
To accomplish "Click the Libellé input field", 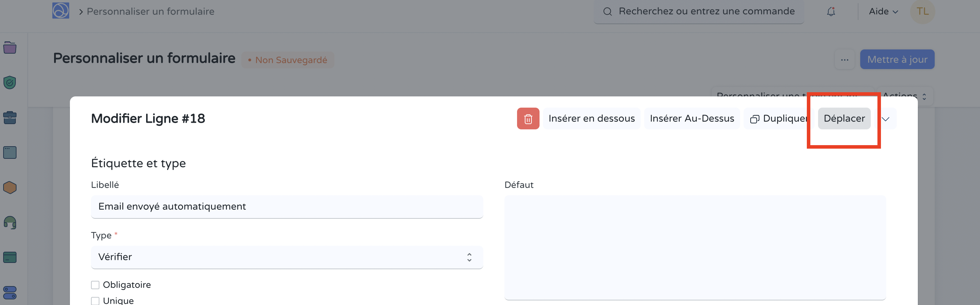I will tap(287, 206).
